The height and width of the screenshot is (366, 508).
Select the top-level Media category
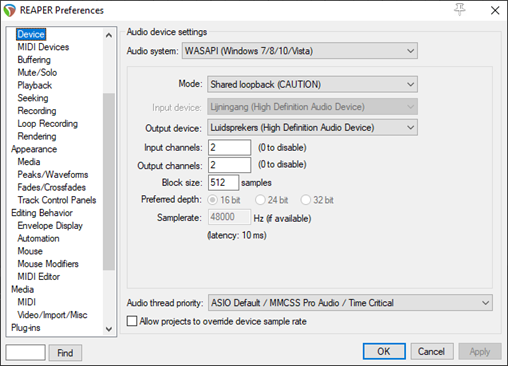coord(22,289)
